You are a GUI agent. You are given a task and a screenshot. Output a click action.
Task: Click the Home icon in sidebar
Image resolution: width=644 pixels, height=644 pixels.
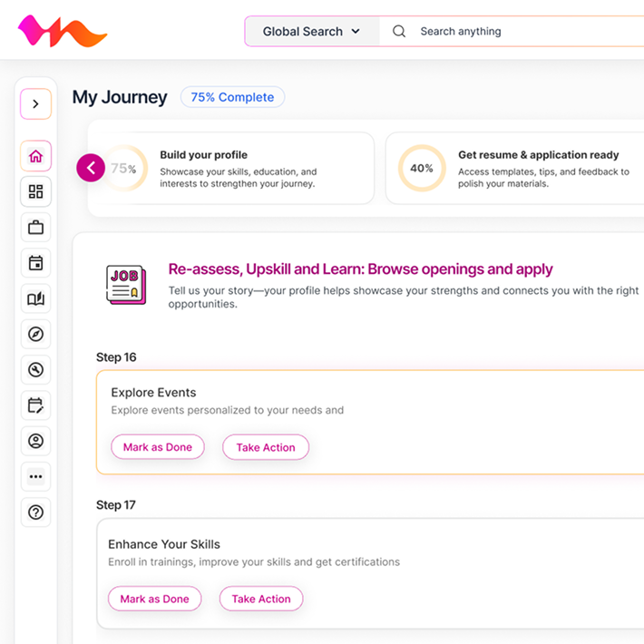click(35, 156)
